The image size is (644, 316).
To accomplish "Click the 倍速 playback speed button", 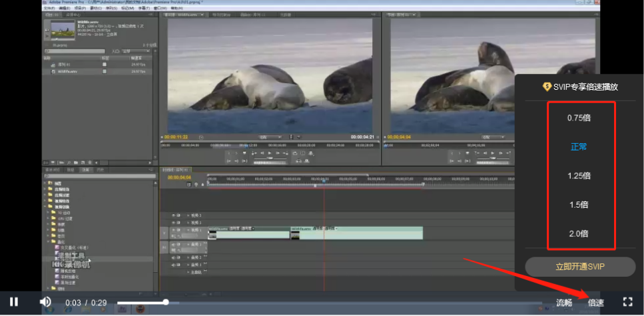I will click(x=595, y=303).
